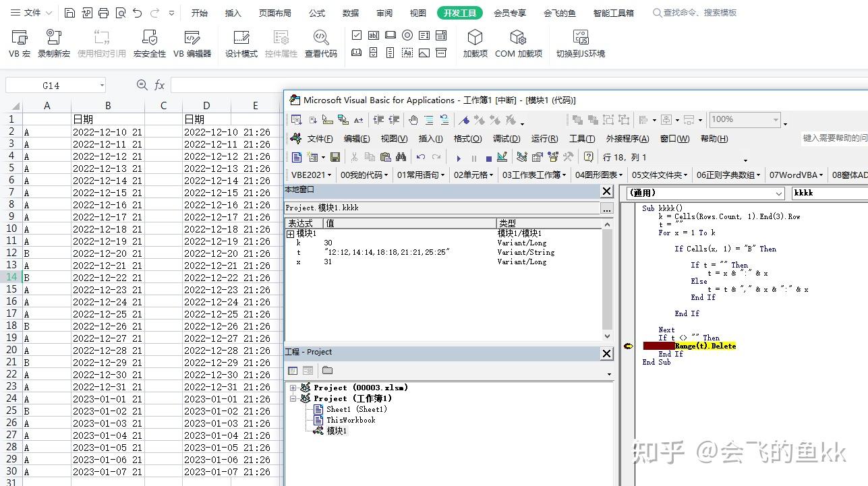Insert a checkbox form control from ribbon

click(357, 35)
